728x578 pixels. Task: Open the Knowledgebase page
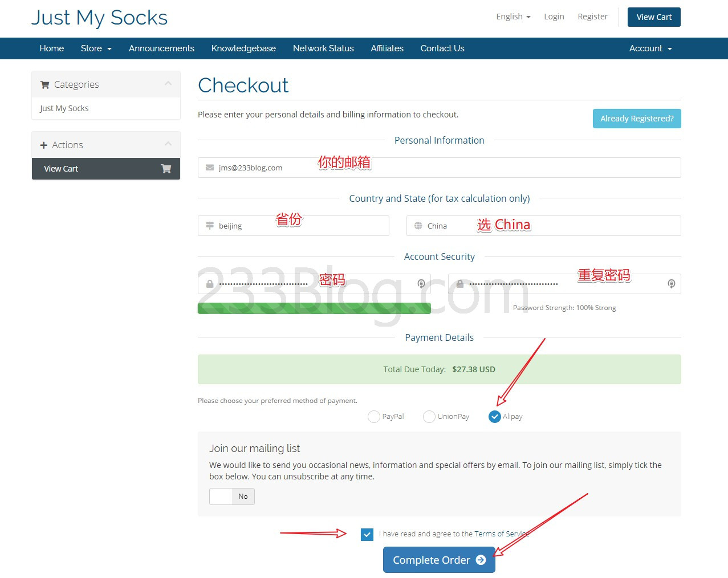243,48
